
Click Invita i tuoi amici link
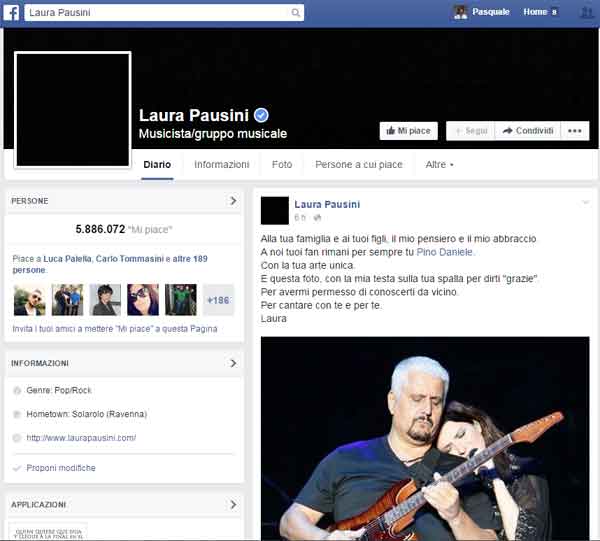click(115, 329)
